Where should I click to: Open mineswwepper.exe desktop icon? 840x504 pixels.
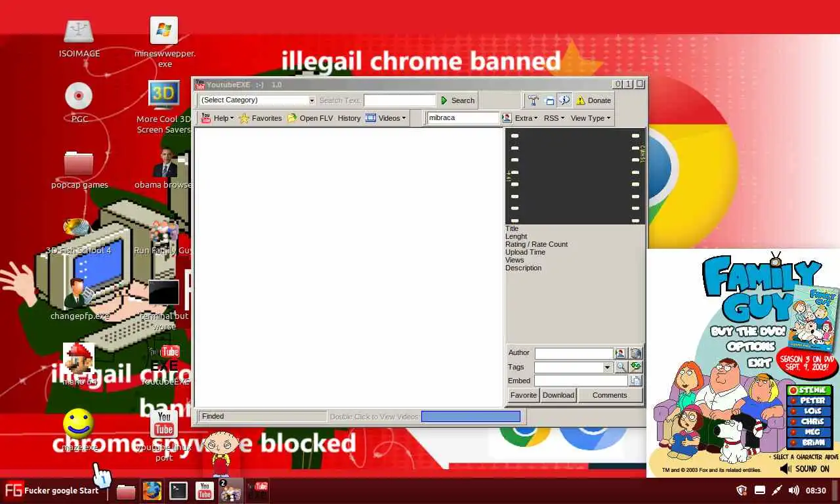pyautogui.click(x=165, y=43)
